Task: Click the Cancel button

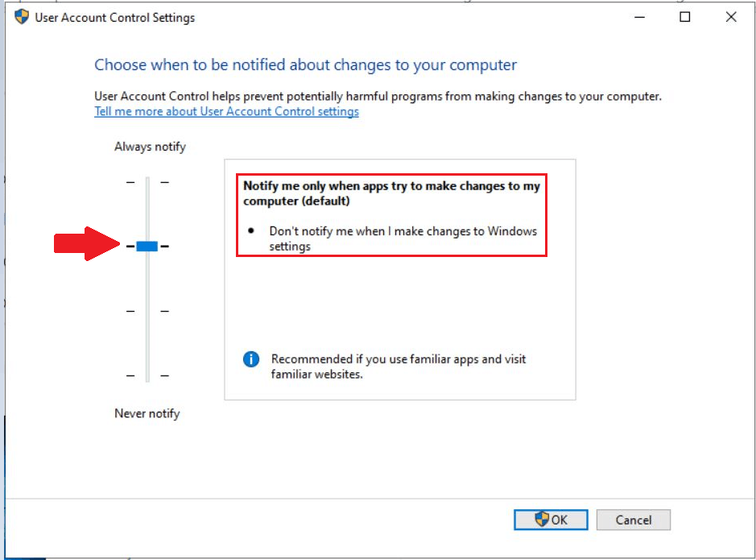Action: click(633, 520)
